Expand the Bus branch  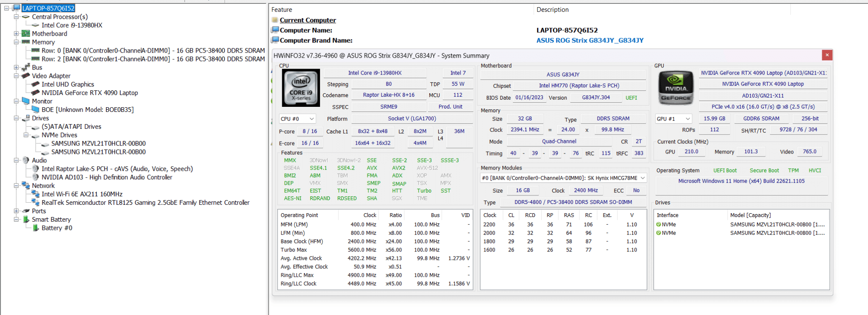click(16, 67)
